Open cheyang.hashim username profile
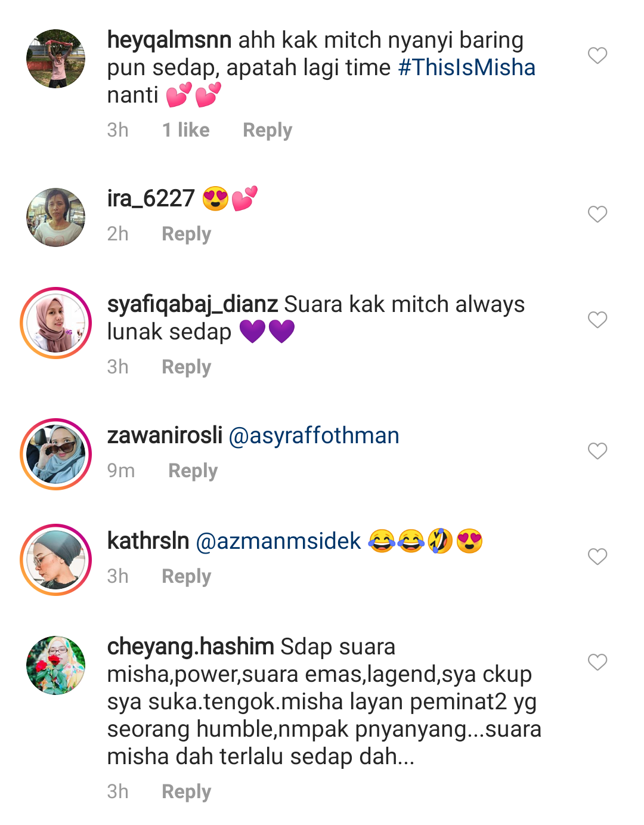The height and width of the screenshot is (825, 644). [x=191, y=647]
